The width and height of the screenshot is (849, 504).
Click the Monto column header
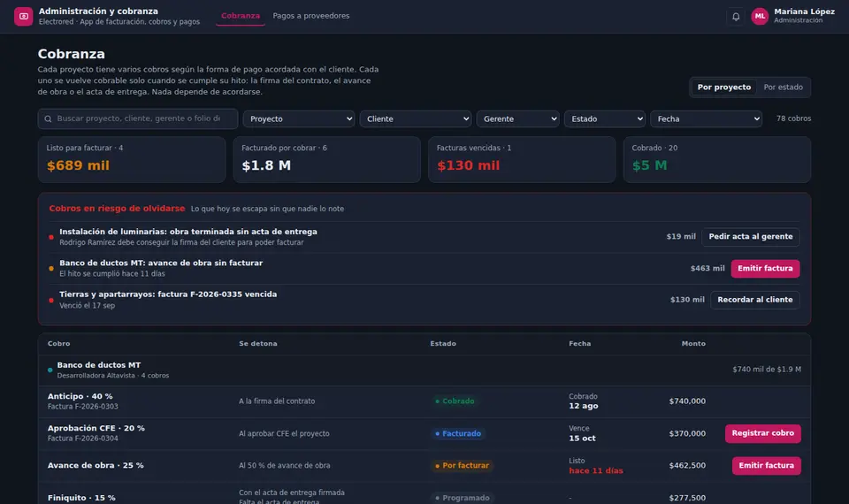click(693, 344)
